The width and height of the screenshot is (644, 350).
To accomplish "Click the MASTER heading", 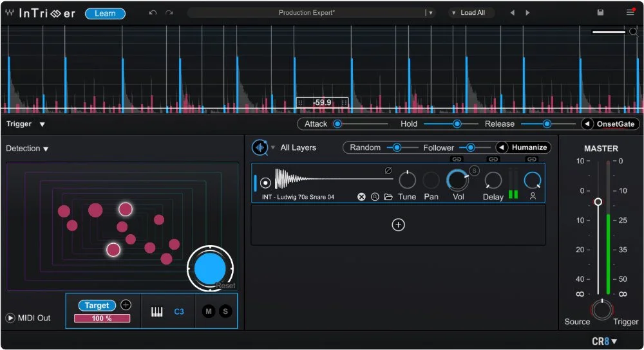I will [x=601, y=149].
